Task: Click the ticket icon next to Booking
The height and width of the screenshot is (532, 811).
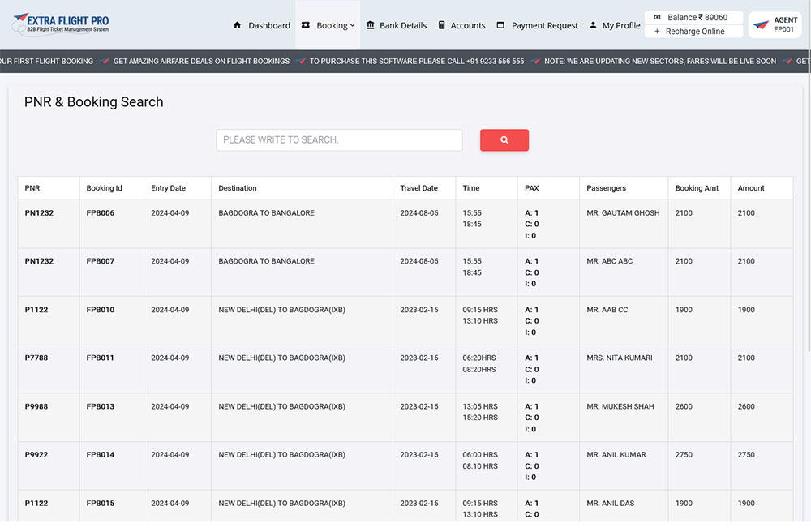Action: click(x=306, y=25)
